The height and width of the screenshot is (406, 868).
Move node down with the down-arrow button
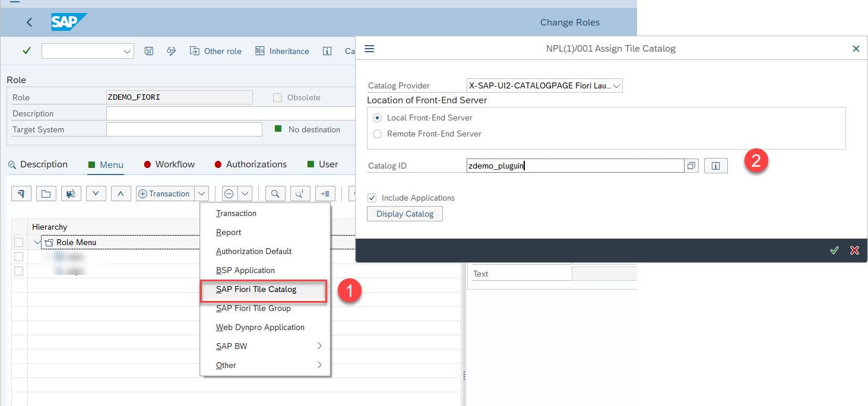coord(96,194)
